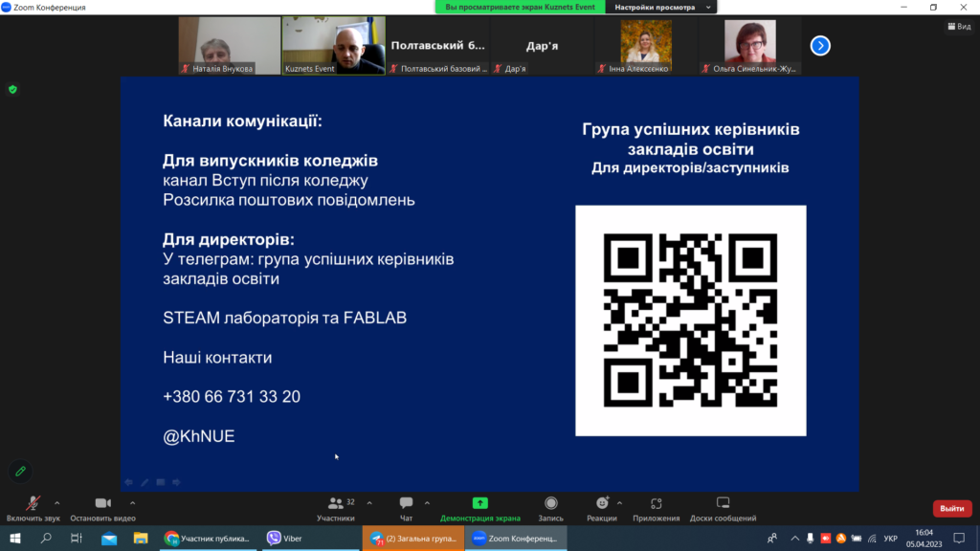The image size is (980, 551).
Task: Select Інна Алексєєнко video thumbnail
Action: click(x=646, y=46)
